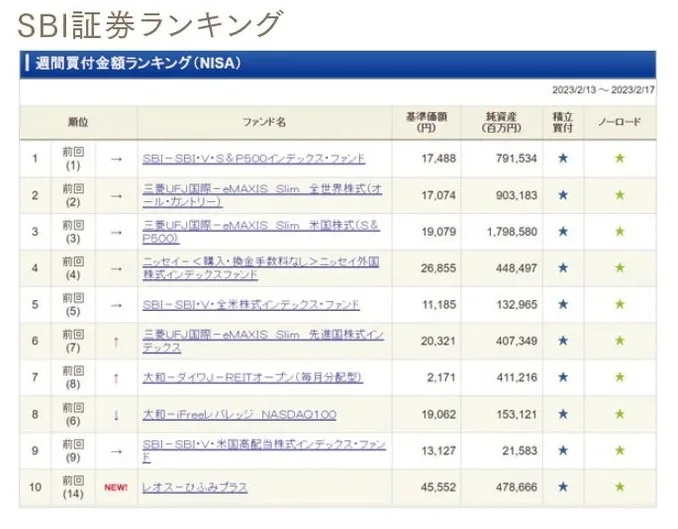Image resolution: width=678 pixels, height=529 pixels.
Task: Click the SBI証券ランキング heading
Action: 150,25
